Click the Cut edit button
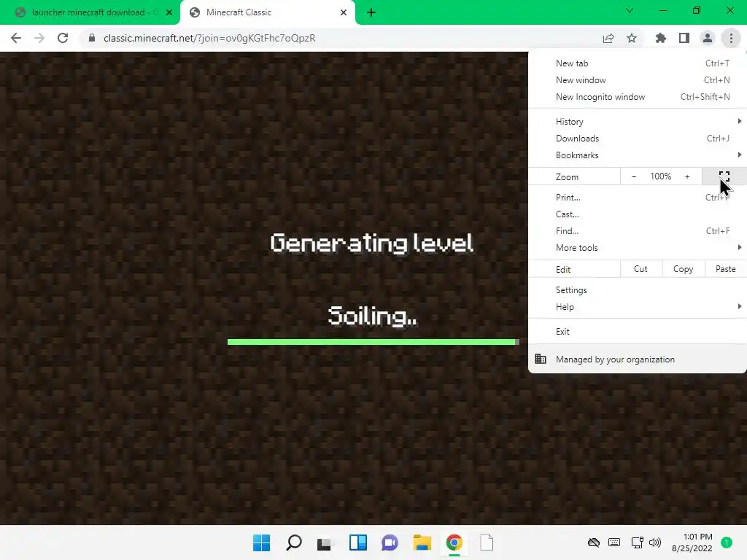The image size is (747, 560). pos(640,269)
